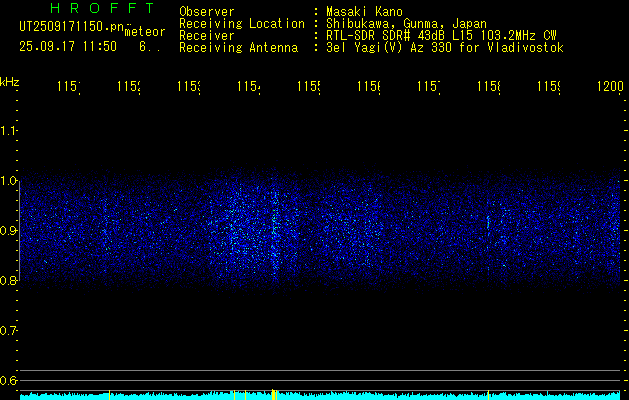Image resolution: width=629 pixels, height=400 pixels.
Task: Click the green HROFFT title
Action: tap(102, 8)
